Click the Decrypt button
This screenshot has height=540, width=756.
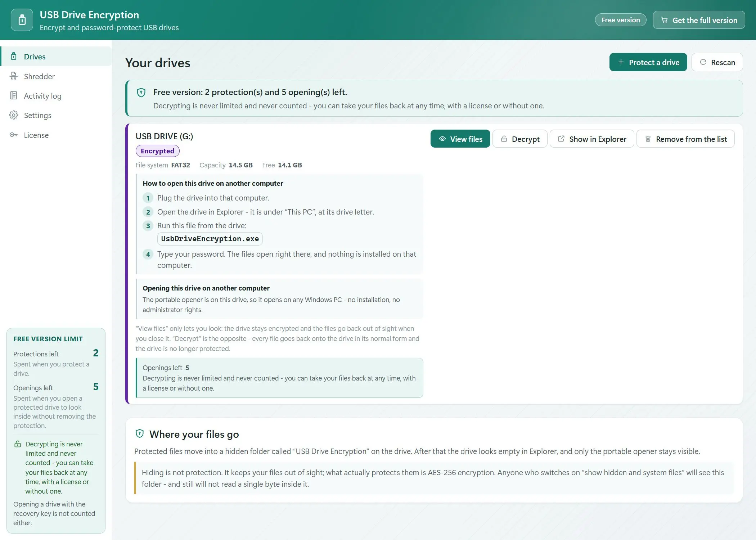click(x=520, y=139)
